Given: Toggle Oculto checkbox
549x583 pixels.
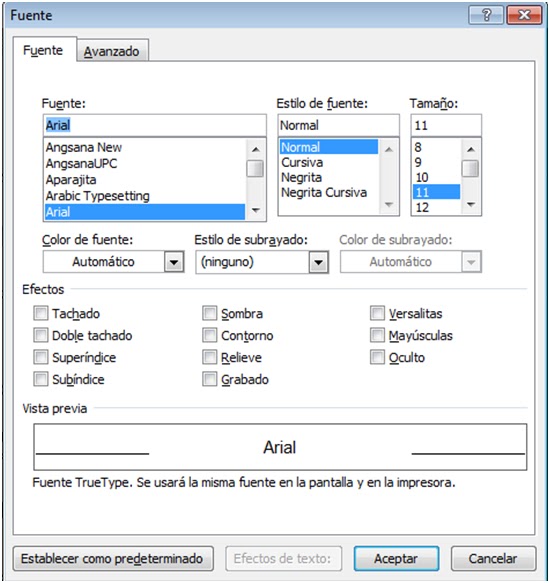Looking at the screenshot, I should pyautogui.click(x=377, y=357).
